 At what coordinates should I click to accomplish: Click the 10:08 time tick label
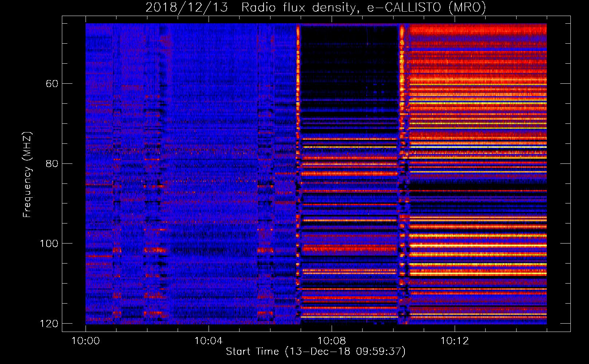tap(332, 341)
